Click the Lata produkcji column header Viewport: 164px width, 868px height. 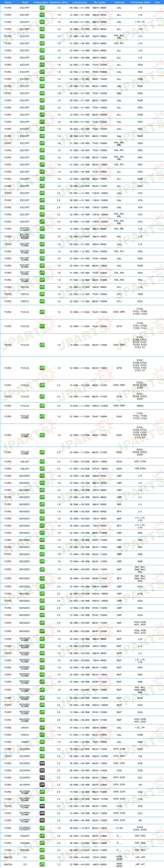79,2
